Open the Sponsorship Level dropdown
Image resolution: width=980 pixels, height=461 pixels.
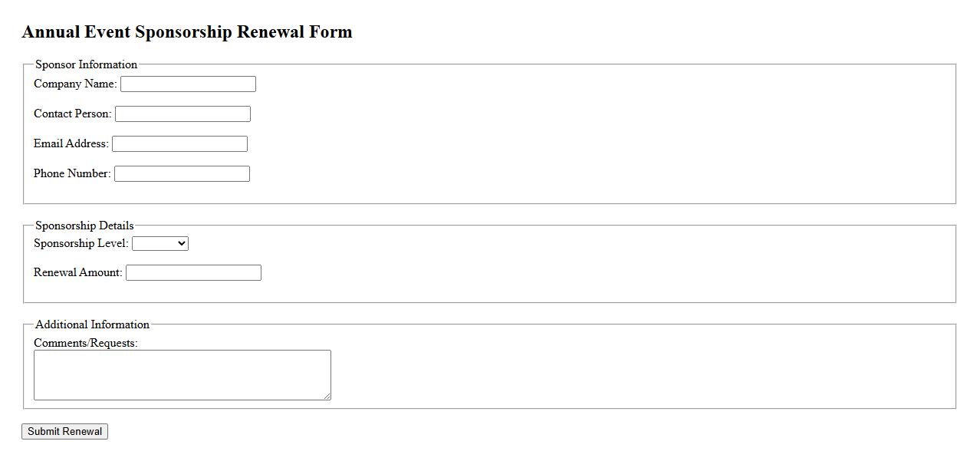(x=160, y=243)
